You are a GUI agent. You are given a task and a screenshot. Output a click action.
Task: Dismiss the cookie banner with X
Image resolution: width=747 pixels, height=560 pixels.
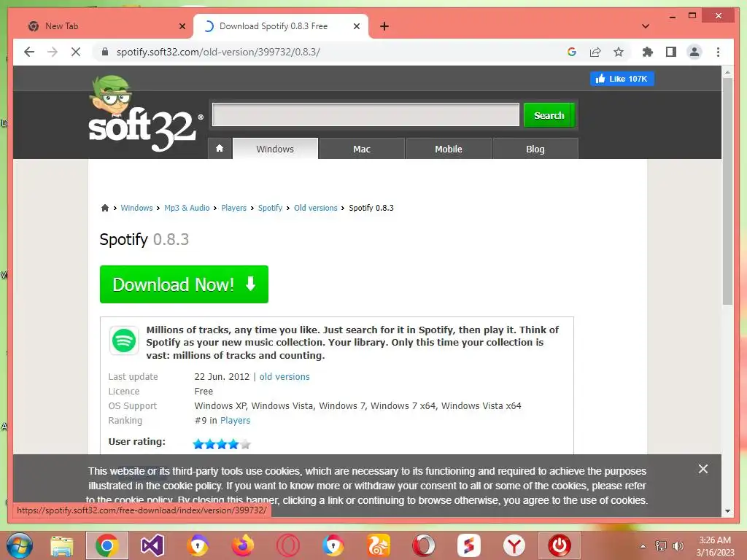(703, 469)
